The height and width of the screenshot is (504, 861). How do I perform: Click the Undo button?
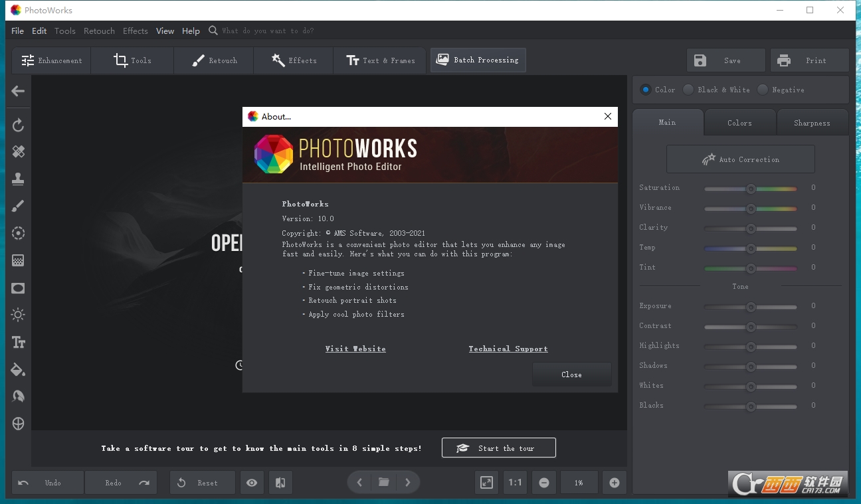48,483
